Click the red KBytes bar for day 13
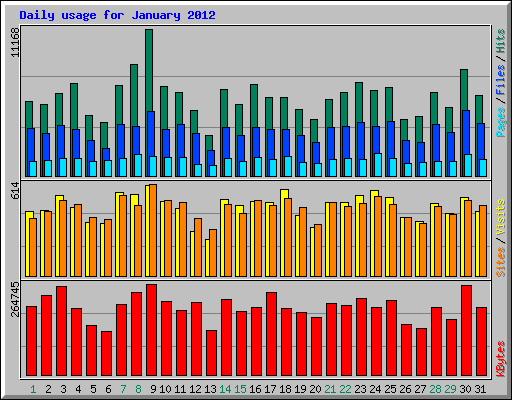This screenshot has width=512, height=400. click(211, 353)
